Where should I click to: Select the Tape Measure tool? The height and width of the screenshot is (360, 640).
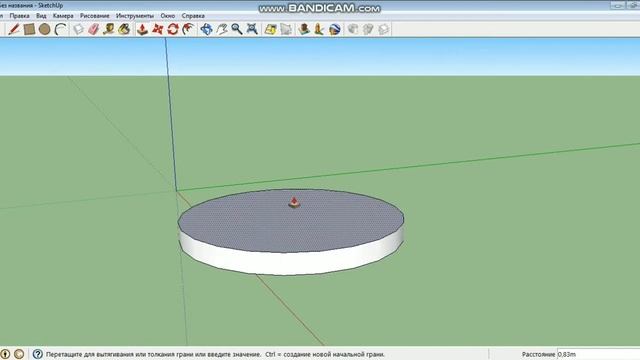pos(109,29)
